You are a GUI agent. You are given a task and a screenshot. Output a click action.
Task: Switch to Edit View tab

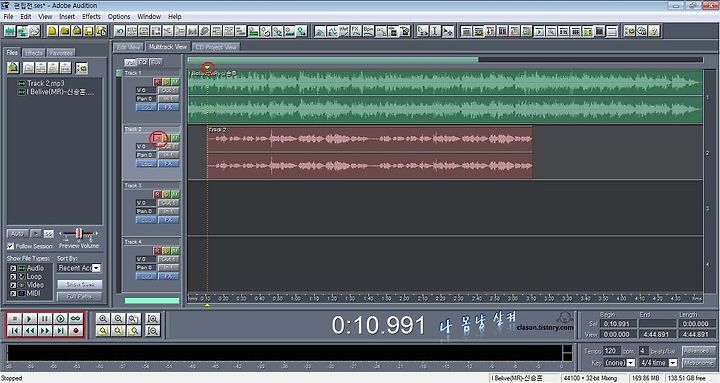pyautogui.click(x=128, y=47)
